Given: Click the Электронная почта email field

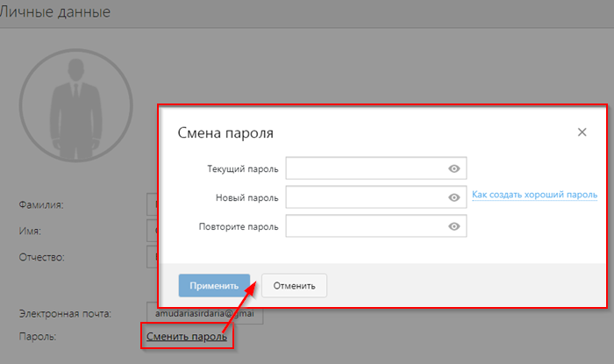Looking at the screenshot, I should coord(203,314).
